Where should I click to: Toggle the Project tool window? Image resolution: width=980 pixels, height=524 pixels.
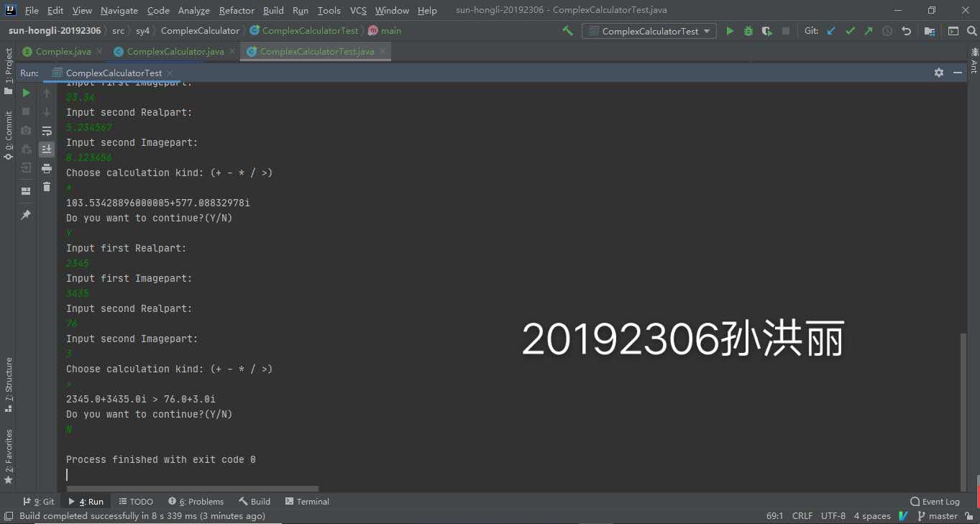[8, 71]
